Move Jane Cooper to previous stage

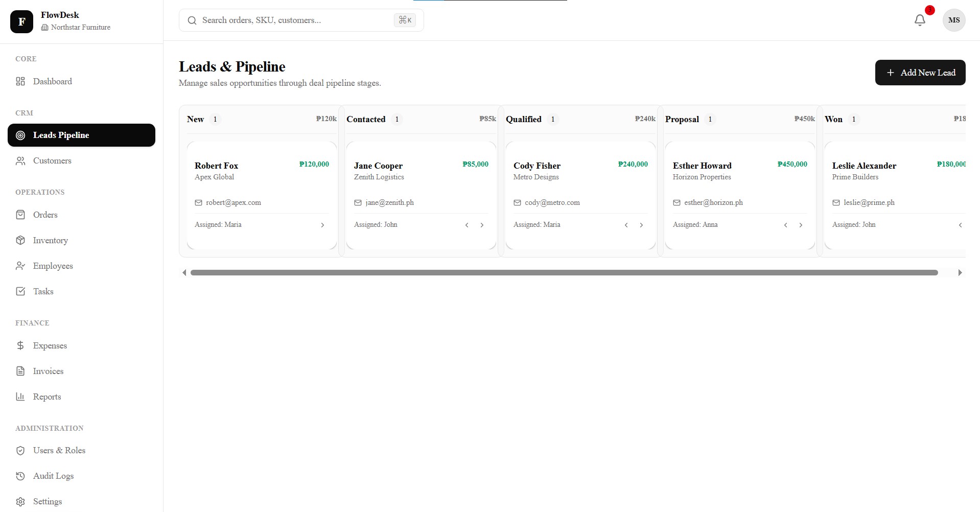click(x=466, y=225)
